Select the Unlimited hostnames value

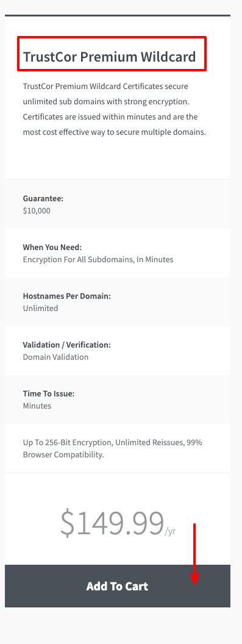pos(40,308)
